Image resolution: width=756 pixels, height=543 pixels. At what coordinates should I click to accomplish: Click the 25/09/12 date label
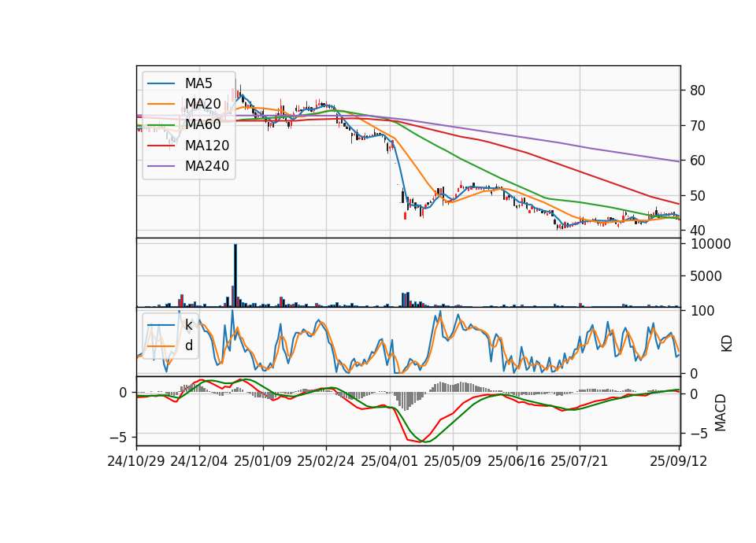pos(678,461)
